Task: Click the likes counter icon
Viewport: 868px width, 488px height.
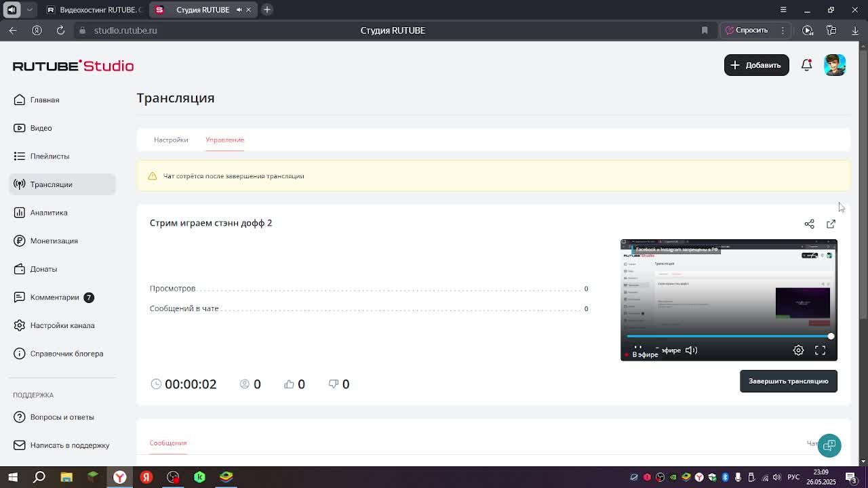Action: click(289, 384)
